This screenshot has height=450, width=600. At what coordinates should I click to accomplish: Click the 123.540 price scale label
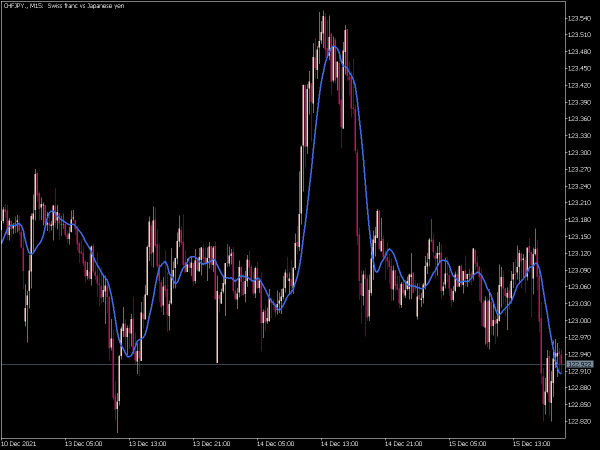coord(579,18)
